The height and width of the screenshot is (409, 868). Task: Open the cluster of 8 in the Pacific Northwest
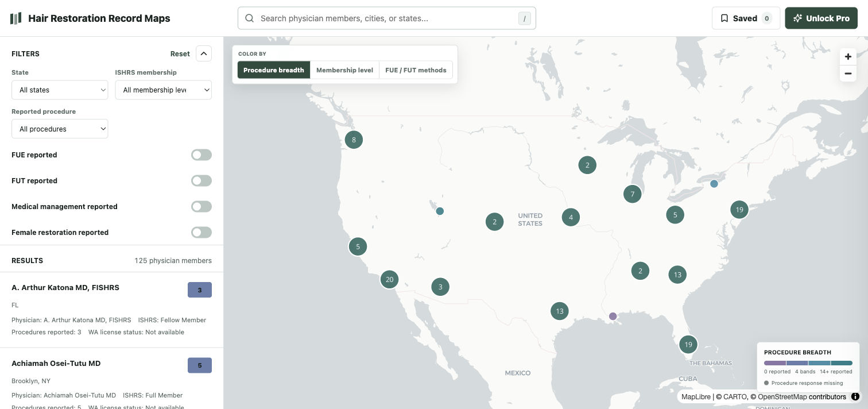tap(354, 140)
